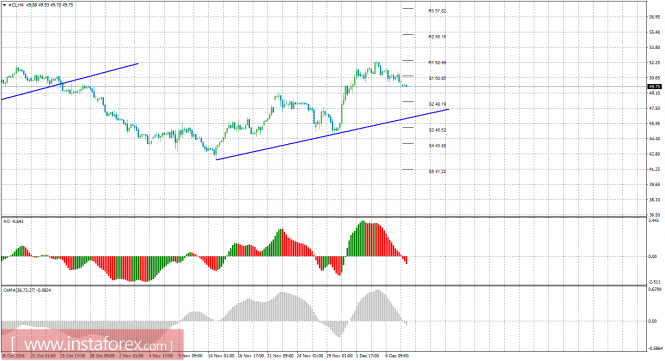This screenshot has width=665, height=361.
Task: Click the separator between AO and OsMA panels
Action: (324, 285)
